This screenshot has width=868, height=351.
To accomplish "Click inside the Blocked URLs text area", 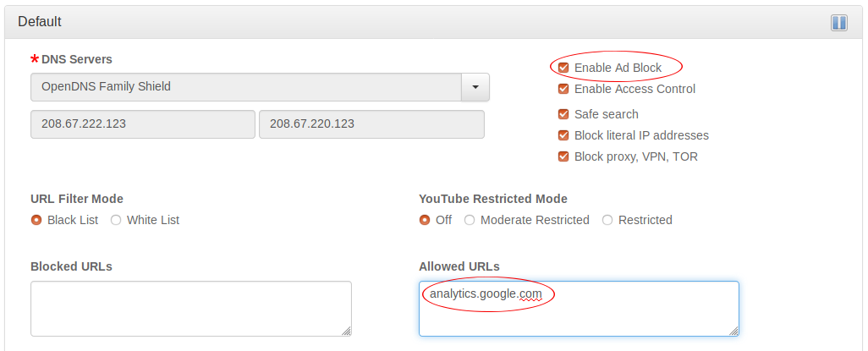I will (190, 309).
